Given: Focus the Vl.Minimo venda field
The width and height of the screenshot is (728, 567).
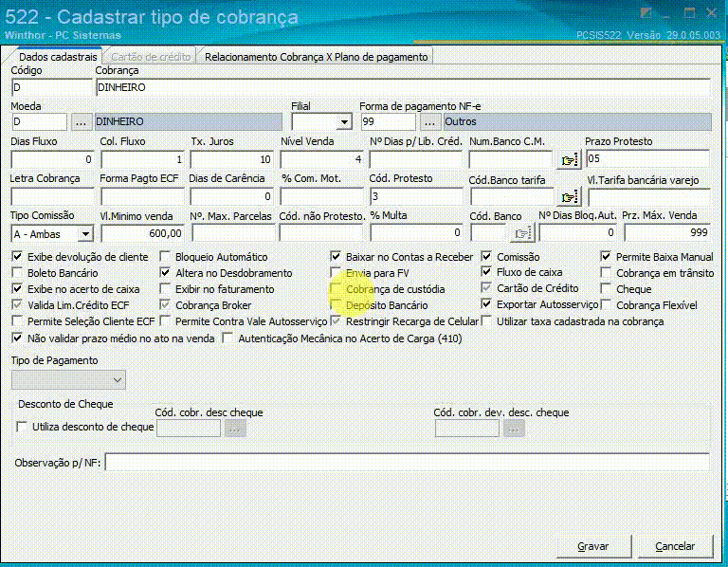Looking at the screenshot, I should click(142, 233).
